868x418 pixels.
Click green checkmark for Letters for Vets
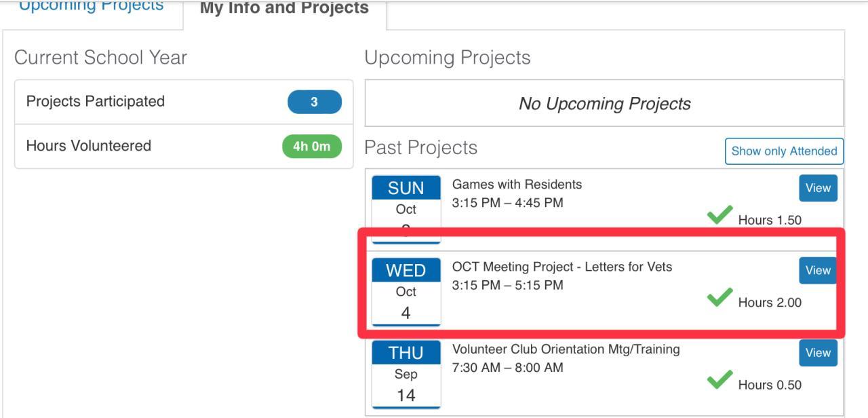719,299
